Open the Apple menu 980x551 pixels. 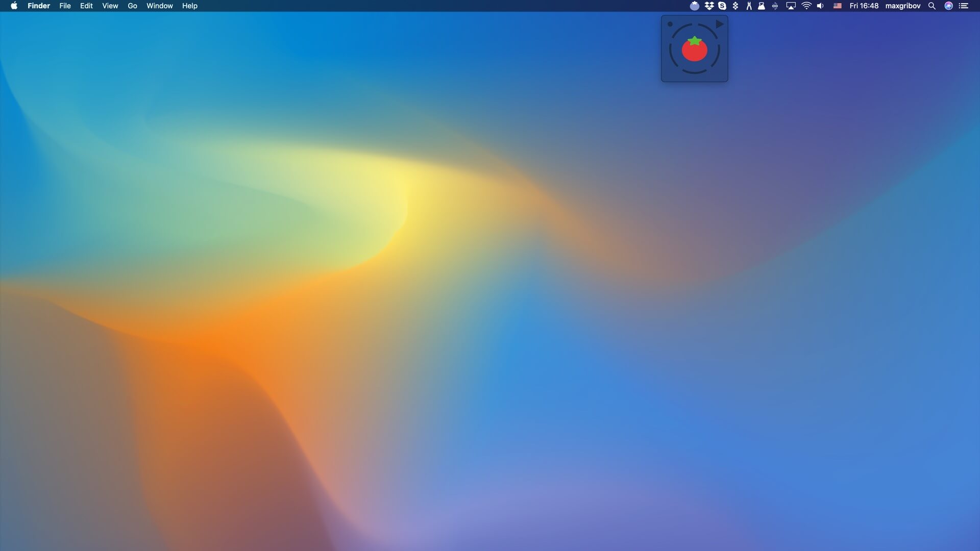(14, 6)
